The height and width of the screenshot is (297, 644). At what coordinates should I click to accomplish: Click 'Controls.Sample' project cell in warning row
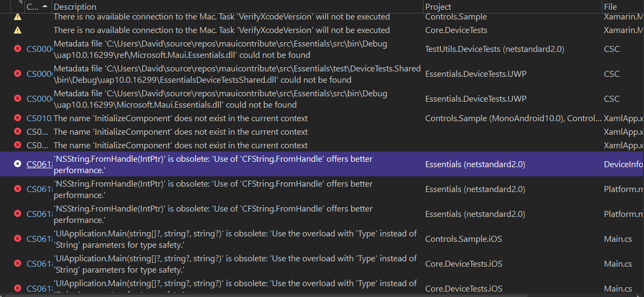click(x=456, y=17)
